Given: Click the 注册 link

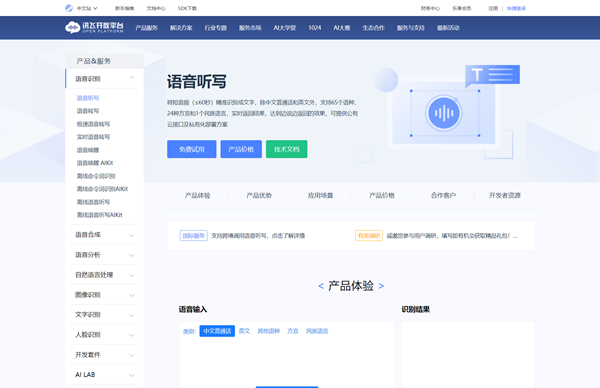Looking at the screenshot, I should click(493, 8).
